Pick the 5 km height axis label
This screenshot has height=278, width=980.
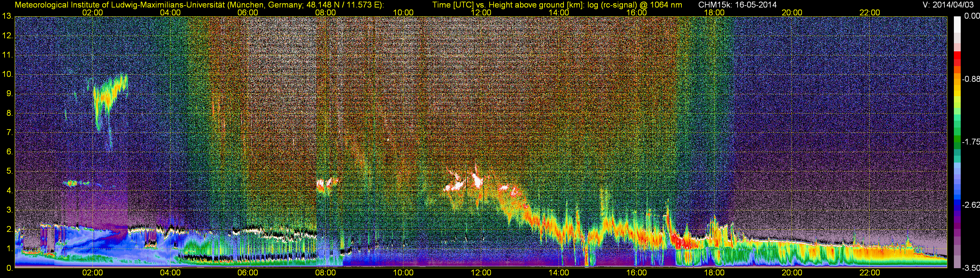[x=9, y=171]
